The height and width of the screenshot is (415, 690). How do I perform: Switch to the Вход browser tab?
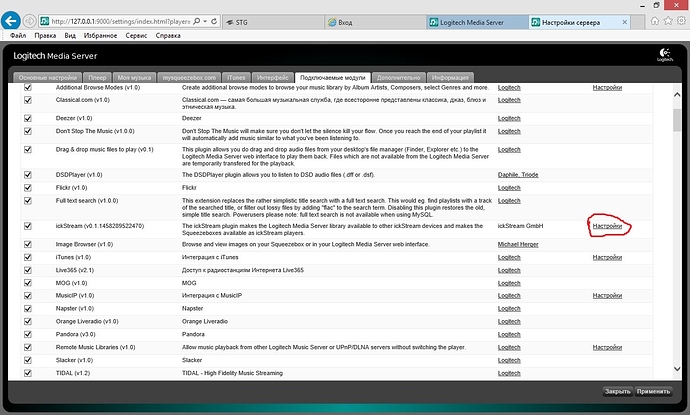click(x=375, y=22)
